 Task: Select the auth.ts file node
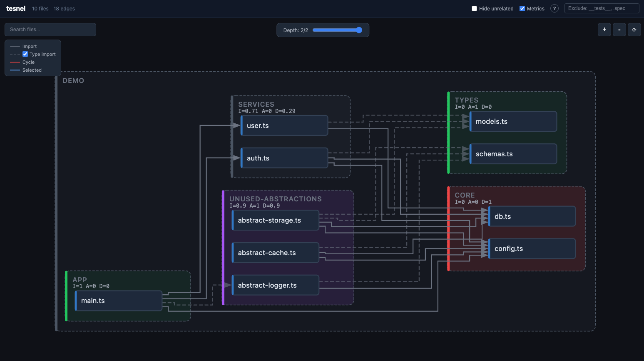pos(284,158)
